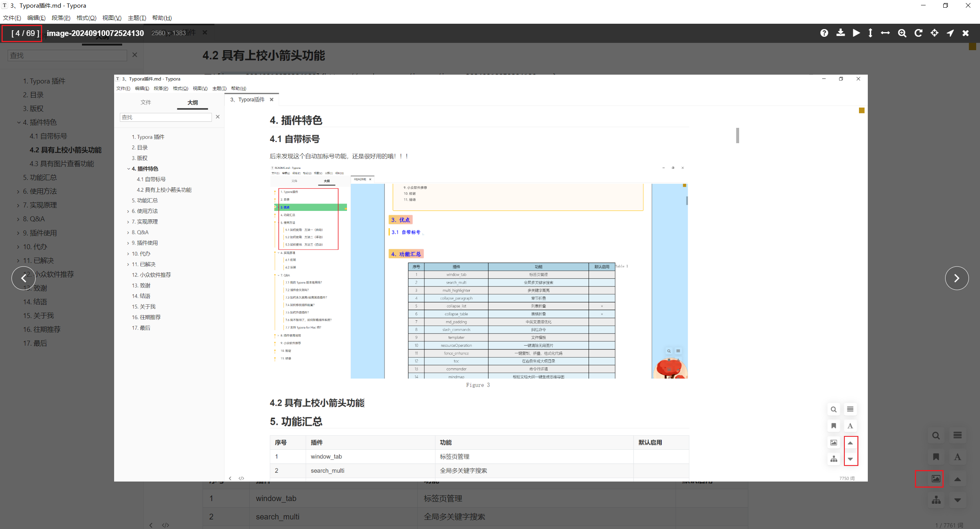Click the magnifier search button in floating toolbar
Viewport: 980px width, 529px height.
(936, 436)
